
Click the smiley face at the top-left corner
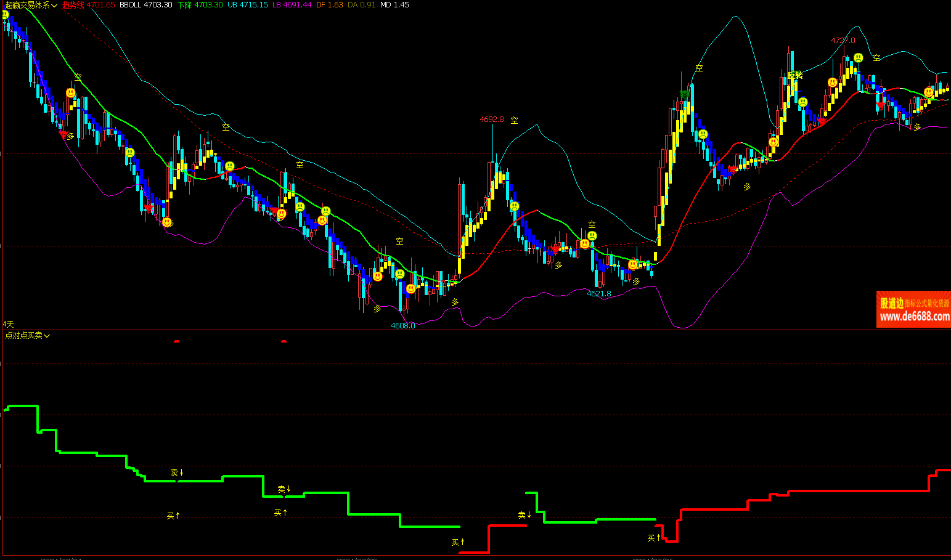(x=5, y=14)
